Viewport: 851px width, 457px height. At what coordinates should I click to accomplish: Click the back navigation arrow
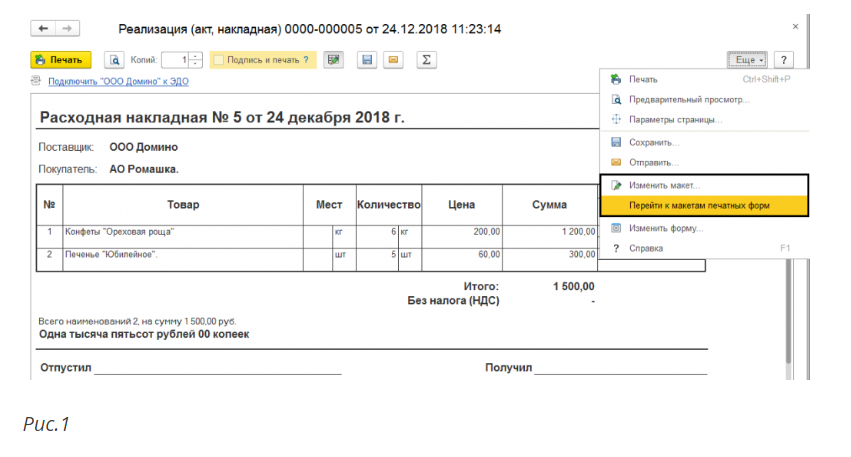point(45,29)
